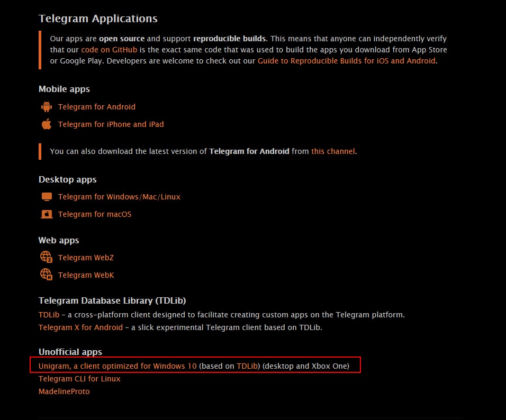
Task: Open the Unigram Windows 10 client link
Action: [x=118, y=366]
